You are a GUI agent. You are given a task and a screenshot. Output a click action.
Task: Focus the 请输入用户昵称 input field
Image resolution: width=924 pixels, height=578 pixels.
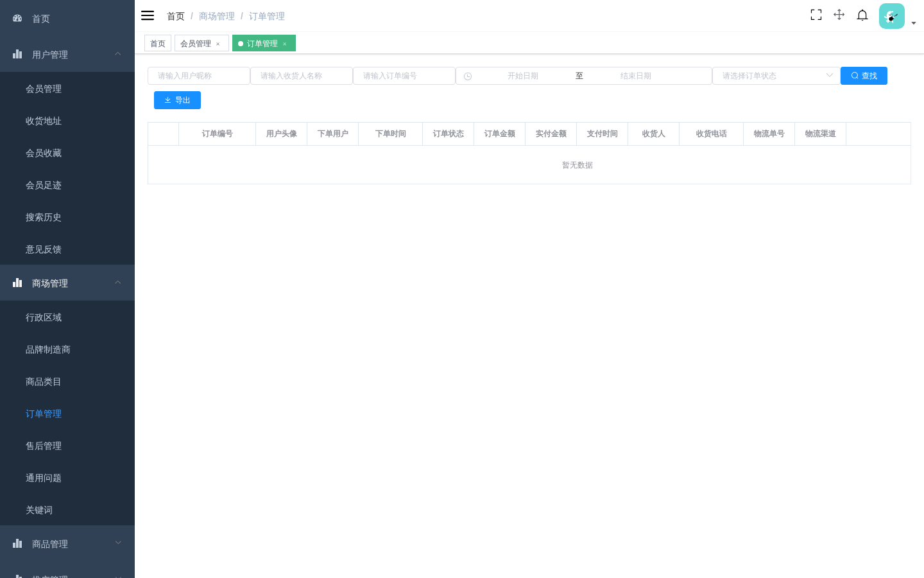click(x=199, y=76)
